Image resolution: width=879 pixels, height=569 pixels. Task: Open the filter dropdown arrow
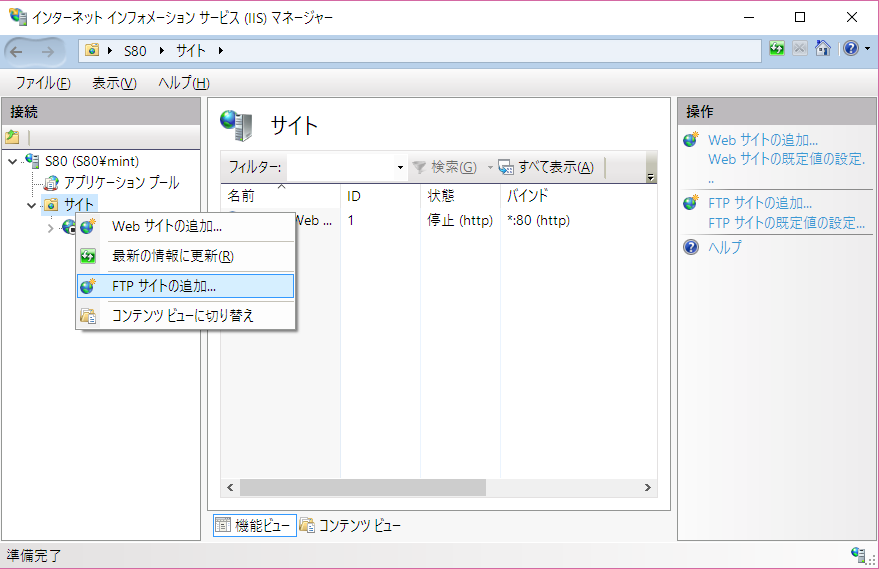click(400, 167)
